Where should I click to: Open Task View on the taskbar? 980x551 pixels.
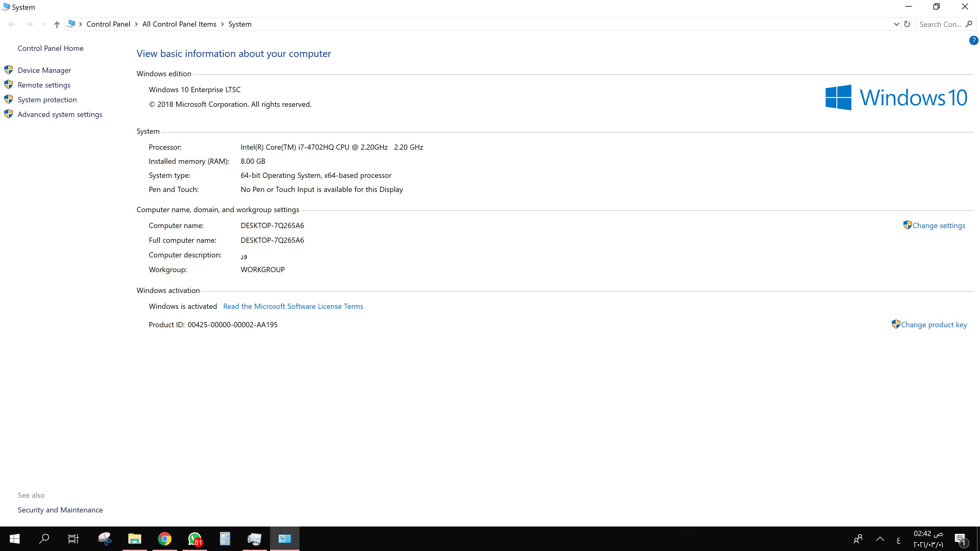(x=73, y=538)
